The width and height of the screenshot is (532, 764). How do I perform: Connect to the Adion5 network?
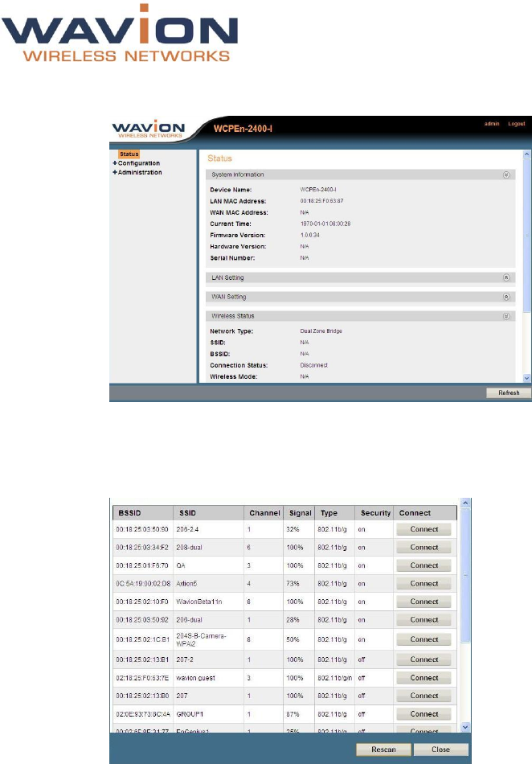click(424, 583)
